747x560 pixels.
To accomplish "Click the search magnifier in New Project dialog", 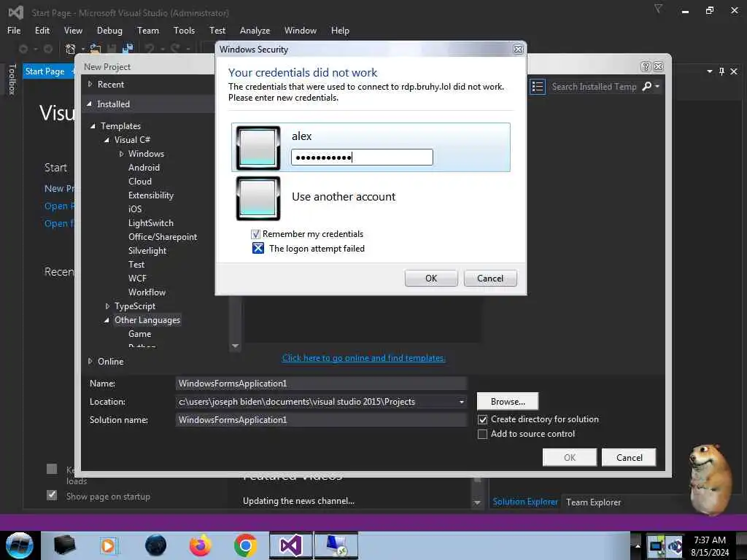I will (x=646, y=86).
